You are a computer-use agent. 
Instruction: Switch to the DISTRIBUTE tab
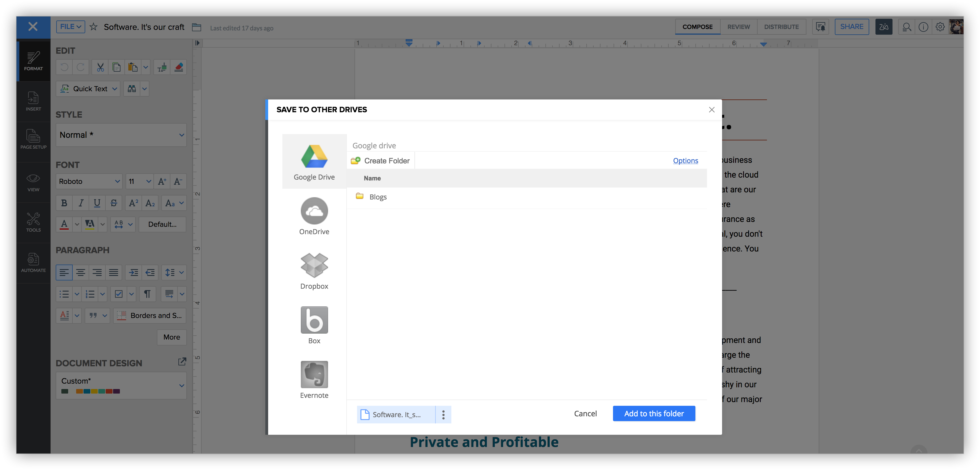click(x=781, y=27)
